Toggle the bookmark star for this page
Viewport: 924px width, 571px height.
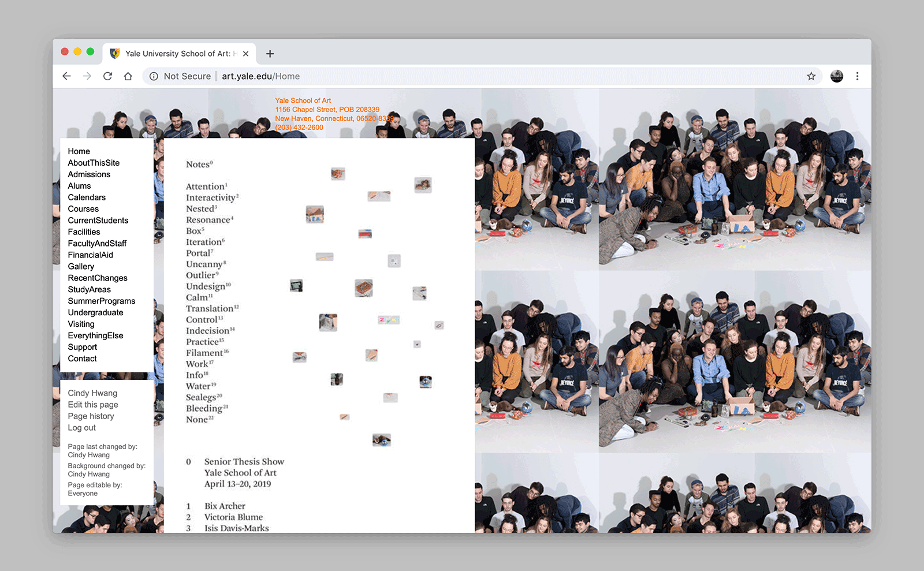coord(811,76)
